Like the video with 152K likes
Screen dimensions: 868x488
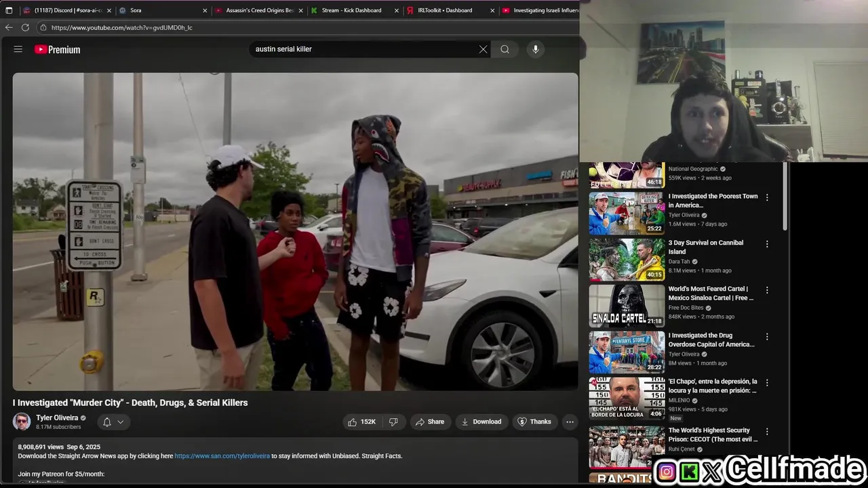363,422
